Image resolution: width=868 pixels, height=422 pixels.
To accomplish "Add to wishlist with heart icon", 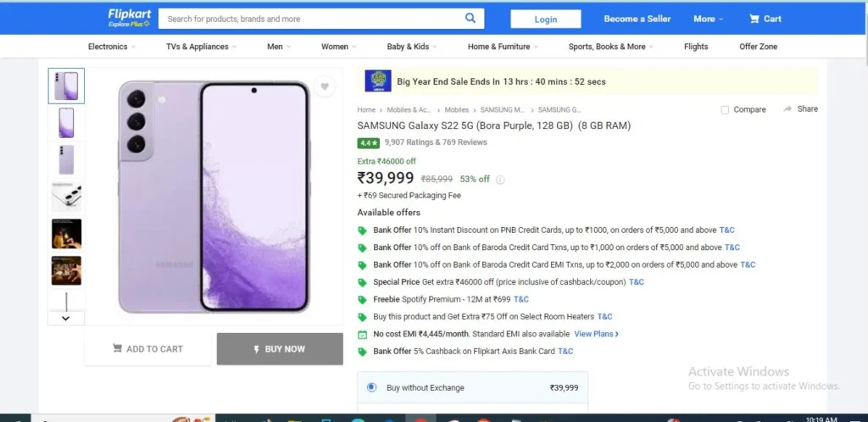I will [325, 86].
